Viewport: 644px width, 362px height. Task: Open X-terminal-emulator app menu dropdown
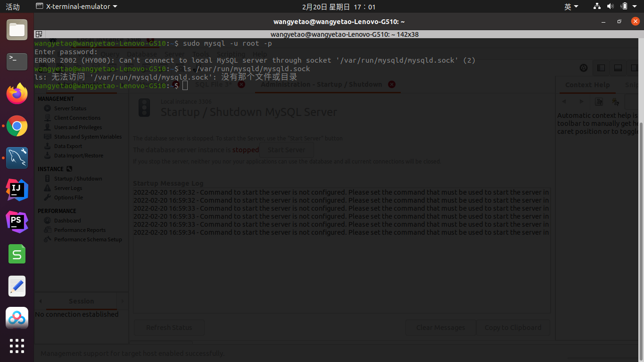[x=77, y=7]
